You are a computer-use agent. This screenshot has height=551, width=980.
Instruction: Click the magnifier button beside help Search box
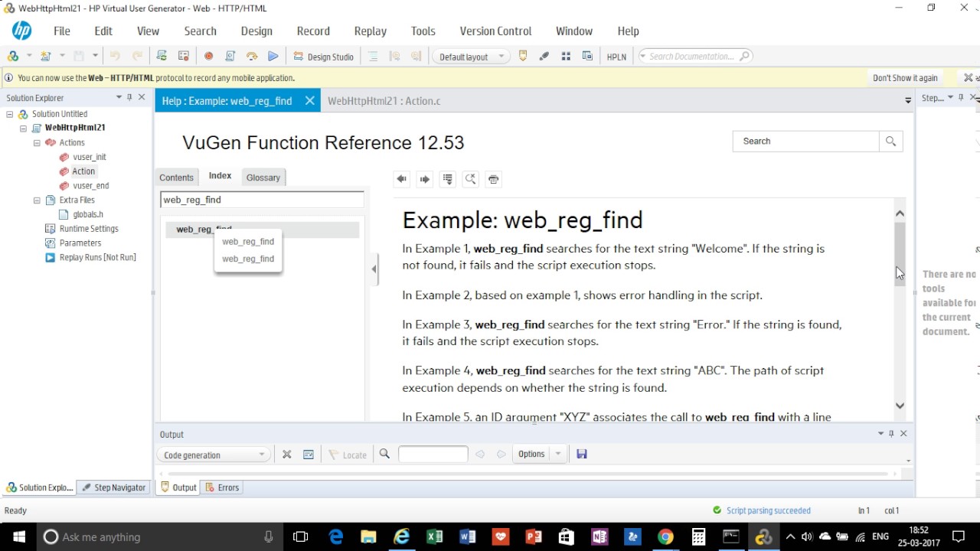tap(890, 141)
